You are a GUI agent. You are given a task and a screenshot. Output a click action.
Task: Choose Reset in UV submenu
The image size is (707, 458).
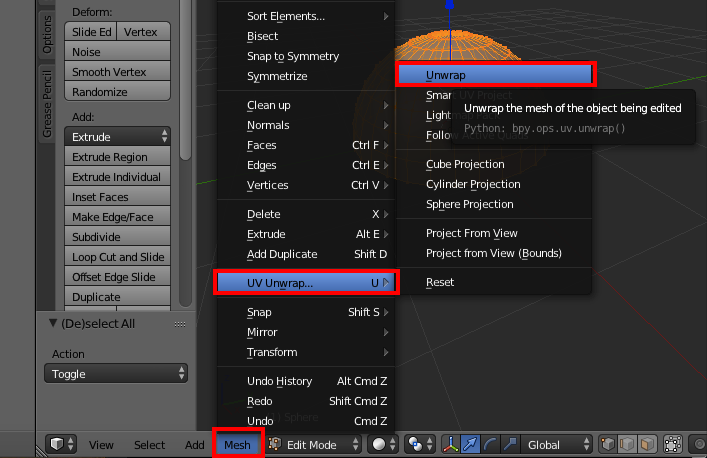click(x=494, y=282)
